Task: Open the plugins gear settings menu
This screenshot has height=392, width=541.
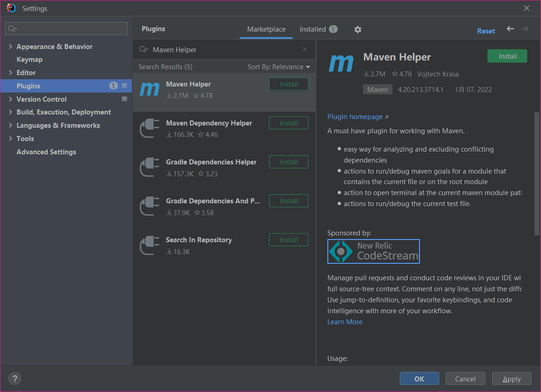Action: [x=358, y=30]
